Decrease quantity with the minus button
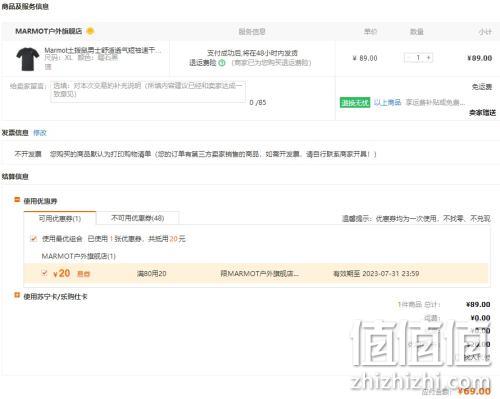The width and height of the screenshot is (500, 399). (x=409, y=58)
